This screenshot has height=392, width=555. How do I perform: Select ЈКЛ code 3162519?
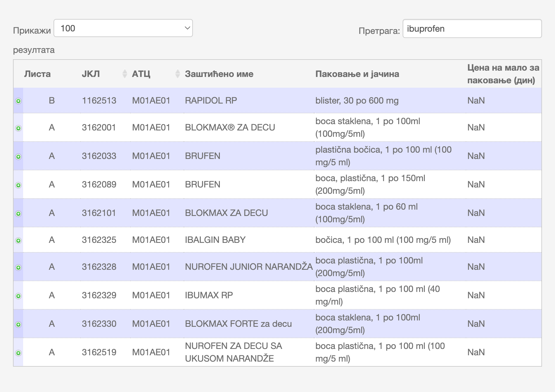click(99, 352)
